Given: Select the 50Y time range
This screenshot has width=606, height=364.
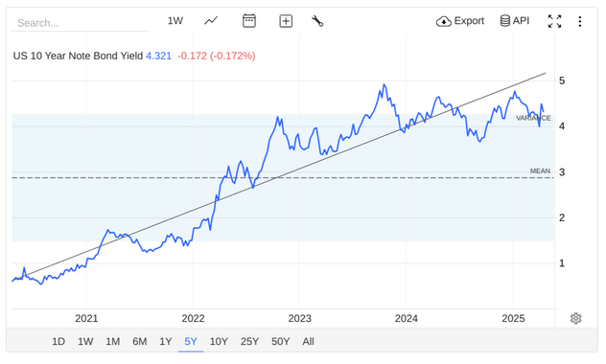Looking at the screenshot, I should pos(280,342).
